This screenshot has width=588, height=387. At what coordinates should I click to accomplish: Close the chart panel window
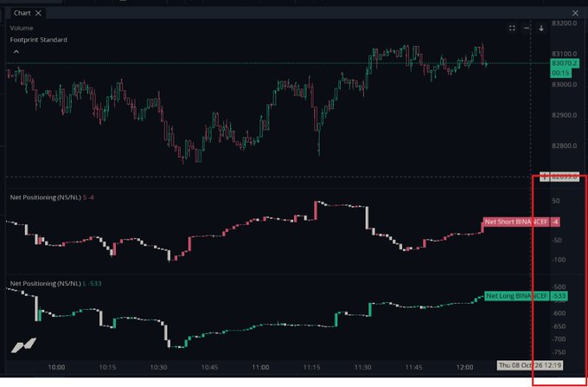pos(575,13)
